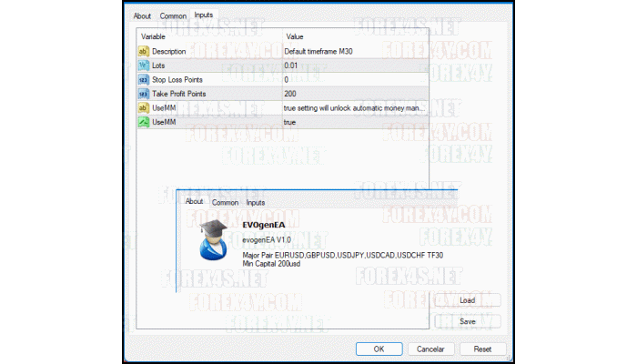Click the Cancelar button
Screen dimensions: 637x364
[430, 349]
